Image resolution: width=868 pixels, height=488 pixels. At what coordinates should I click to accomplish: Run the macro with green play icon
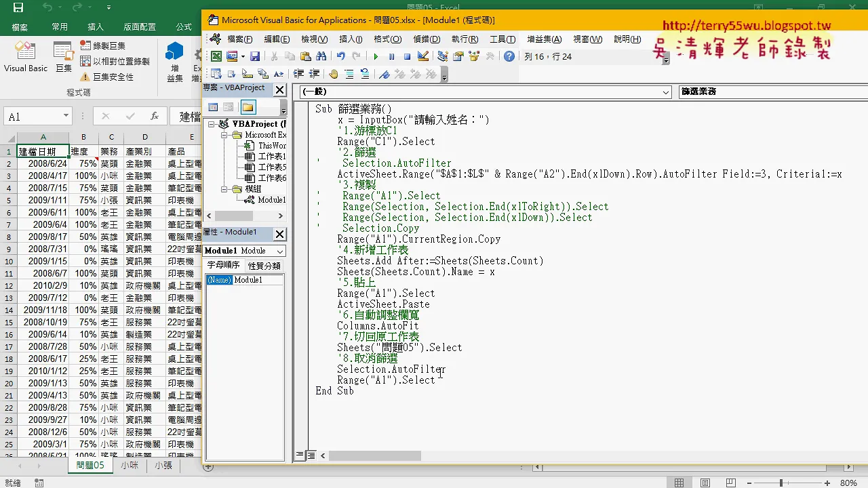(x=376, y=57)
